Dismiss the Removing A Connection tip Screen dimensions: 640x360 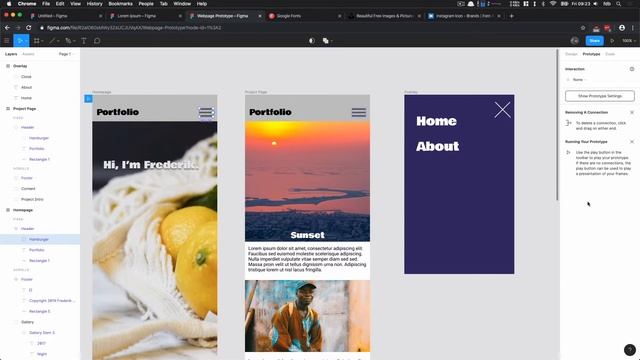tap(632, 112)
